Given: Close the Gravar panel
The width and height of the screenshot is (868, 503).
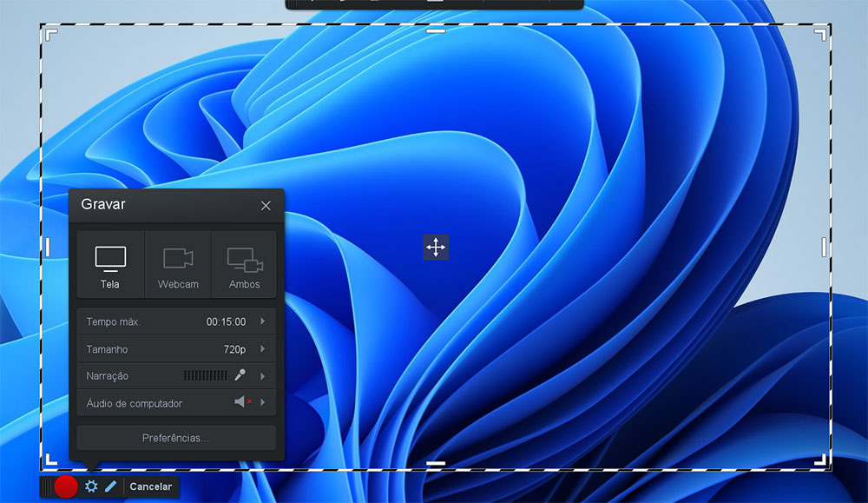Looking at the screenshot, I should click(x=266, y=206).
